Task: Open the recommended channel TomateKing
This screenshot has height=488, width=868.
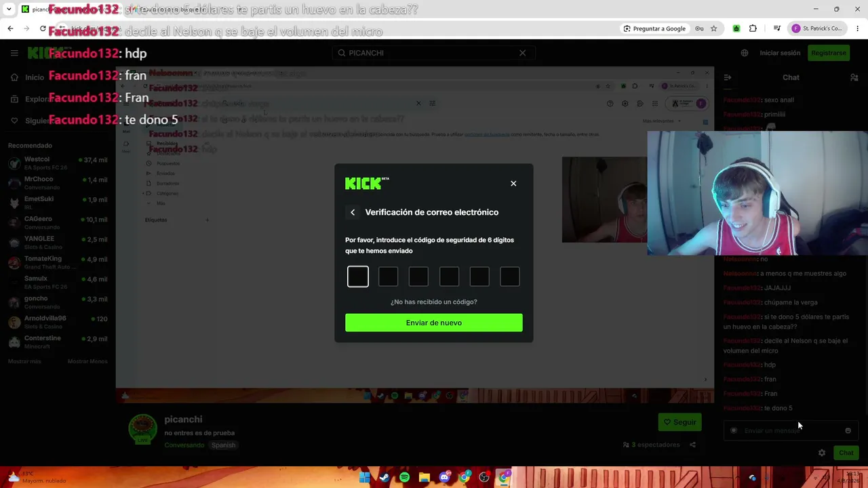Action: tap(58, 262)
